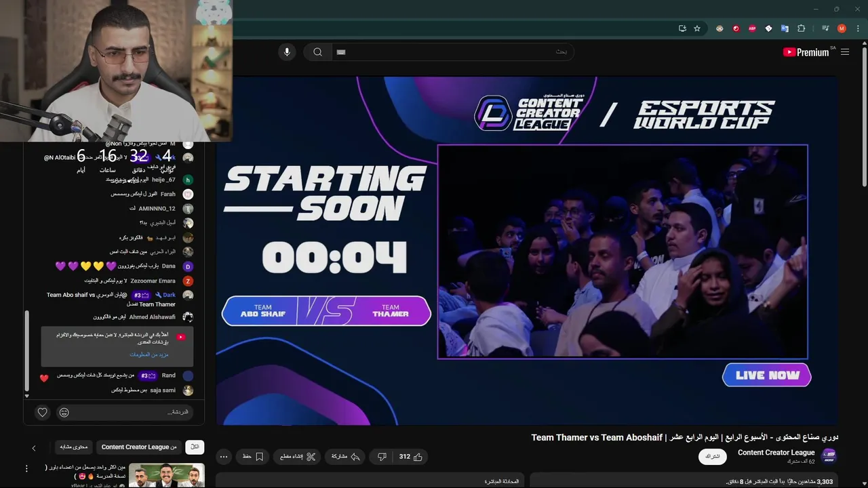868x488 pixels.
Task: Open the Content Creator League channel avatar
Action: (x=829, y=456)
